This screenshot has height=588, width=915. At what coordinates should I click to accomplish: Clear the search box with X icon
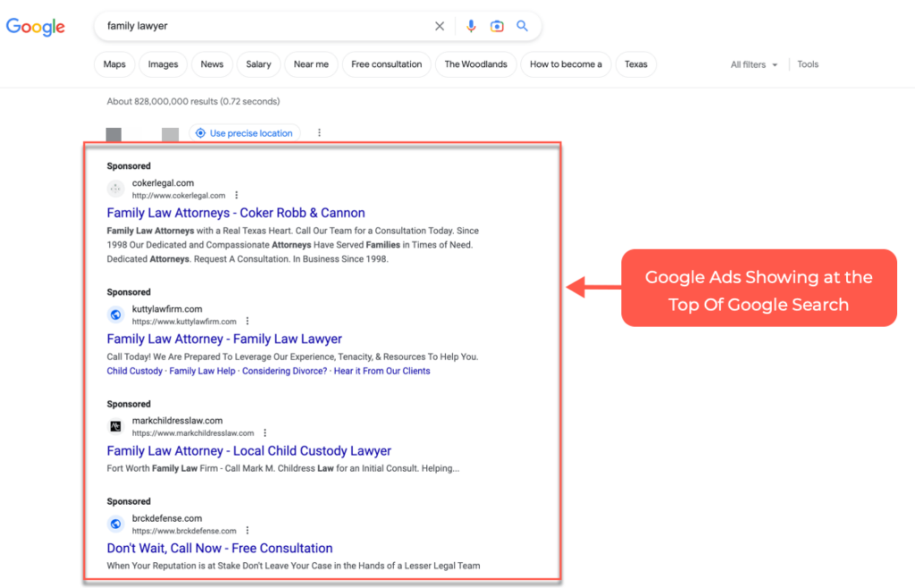pyautogui.click(x=440, y=27)
